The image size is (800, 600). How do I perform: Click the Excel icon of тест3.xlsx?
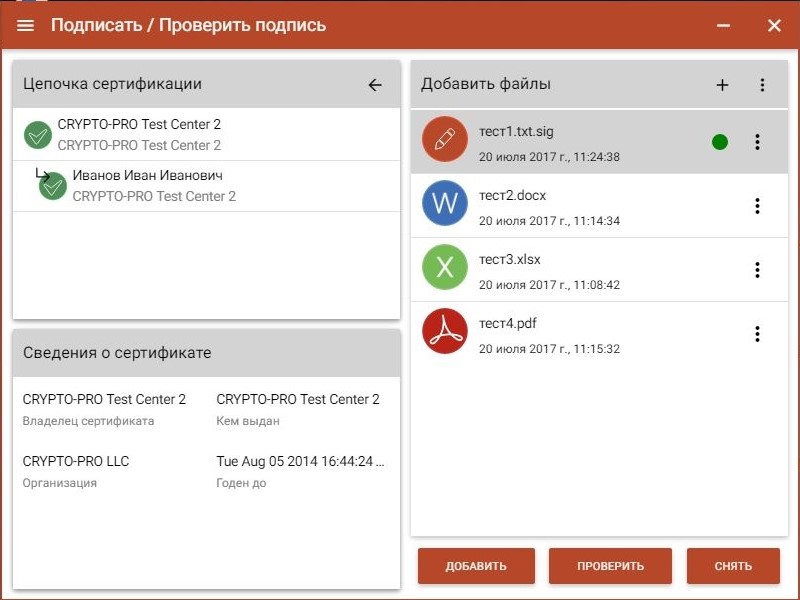(445, 267)
